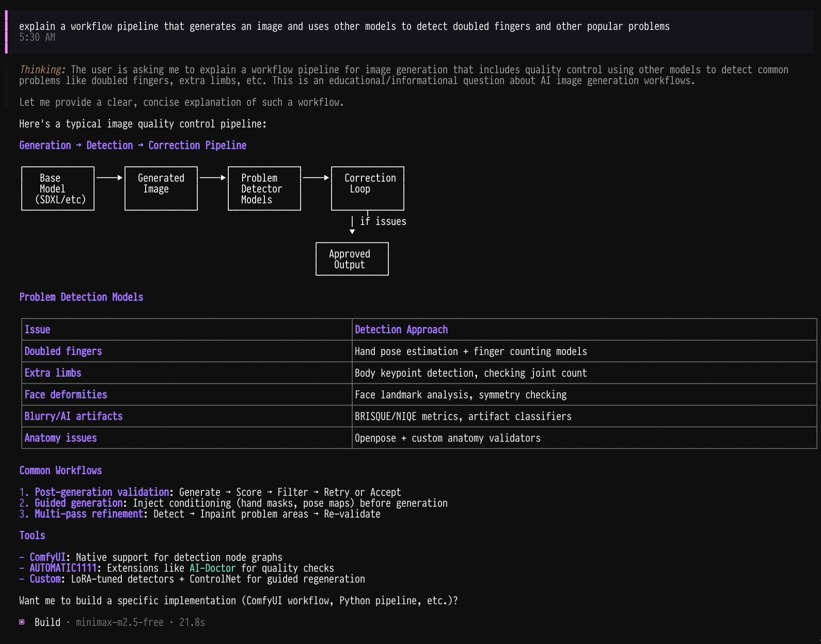
Task: Click the AUTOMATIC1111 tool entry
Action: click(63, 568)
